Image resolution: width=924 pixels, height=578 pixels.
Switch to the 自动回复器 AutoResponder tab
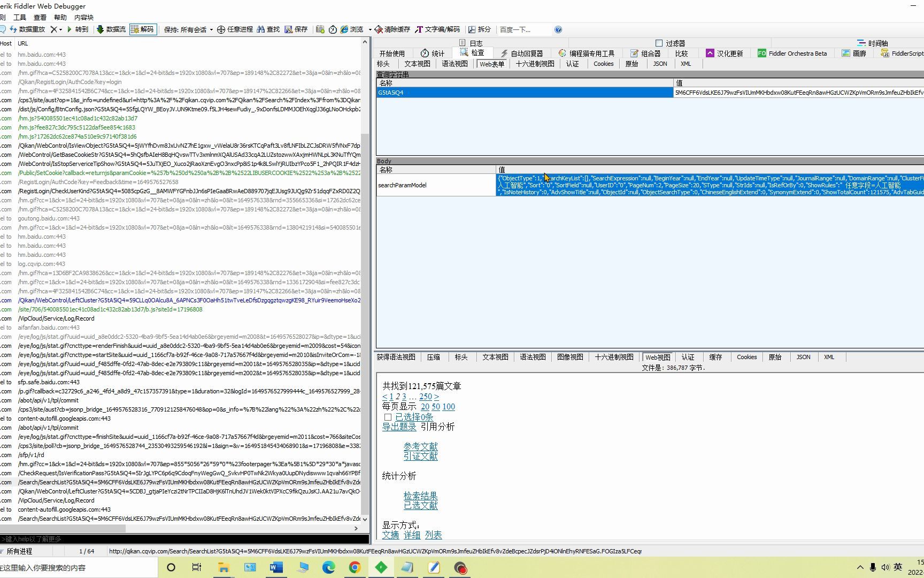[x=522, y=53]
